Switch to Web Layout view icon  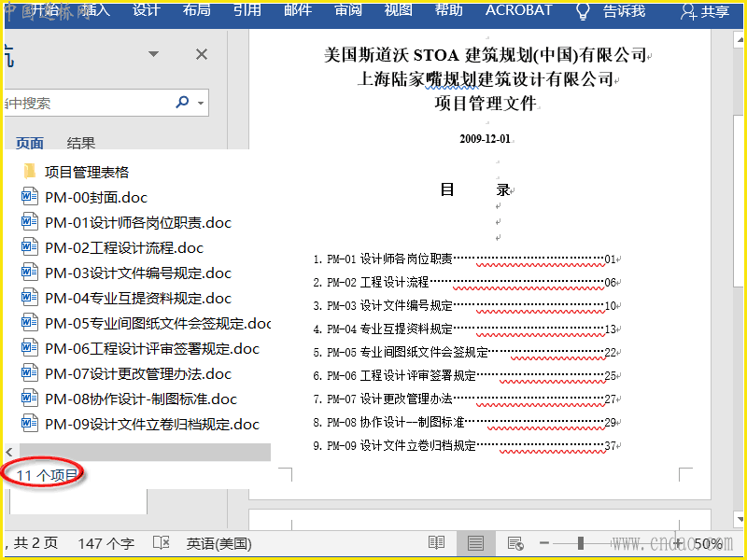click(x=515, y=543)
